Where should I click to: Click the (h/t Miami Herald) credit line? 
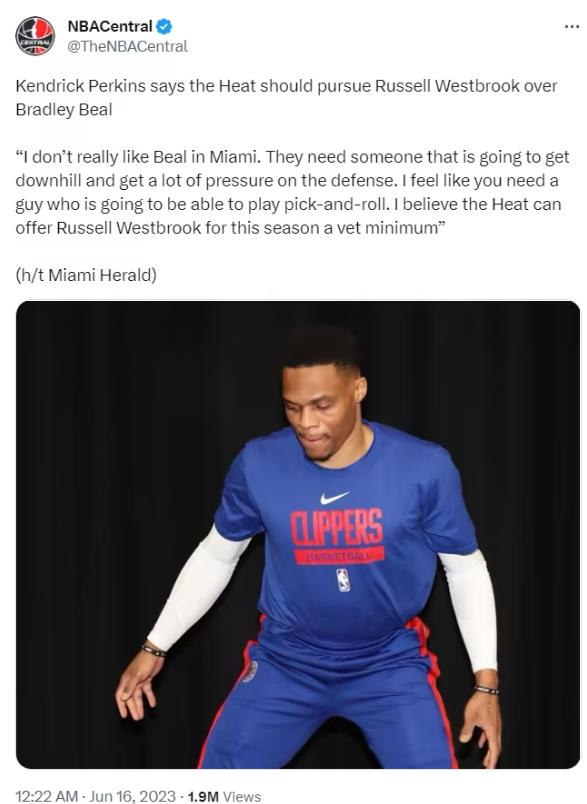click(x=86, y=275)
